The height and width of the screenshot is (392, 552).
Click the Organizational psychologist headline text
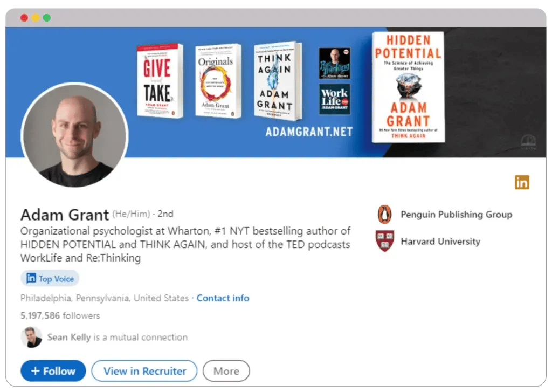[x=185, y=244]
